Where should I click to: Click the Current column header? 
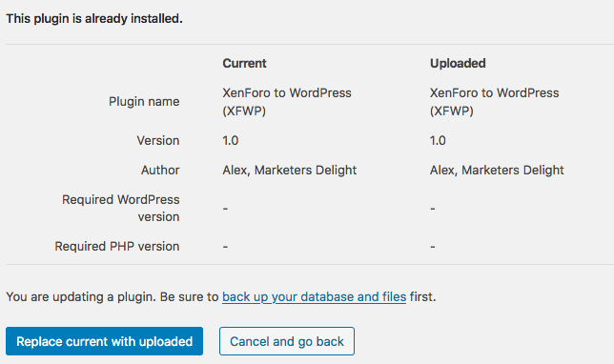pyautogui.click(x=244, y=63)
